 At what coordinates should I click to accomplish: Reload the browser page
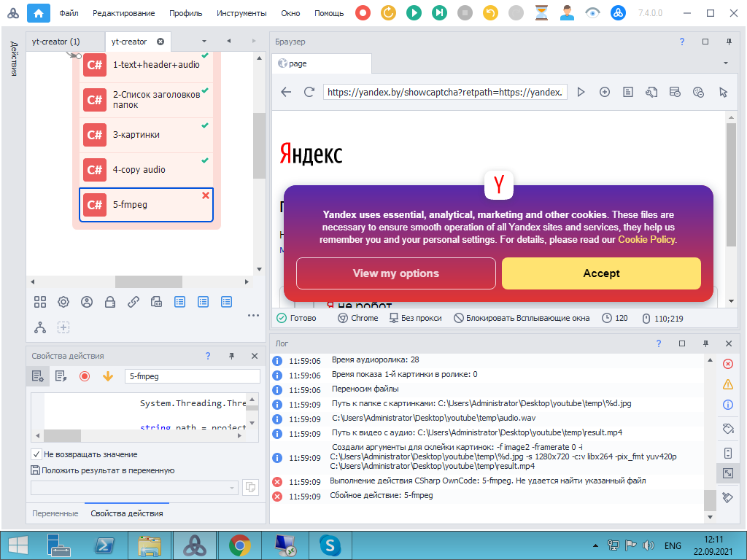tap(309, 92)
